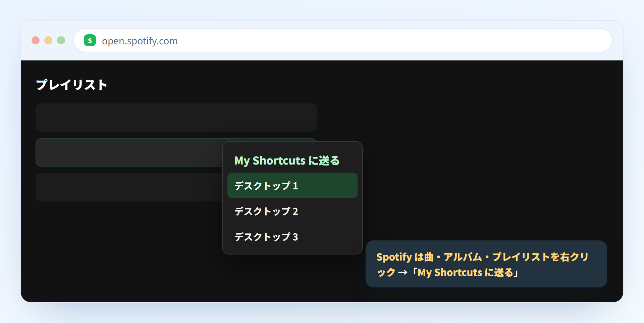Click the green maximize dot
The image size is (644, 323).
tap(61, 40)
